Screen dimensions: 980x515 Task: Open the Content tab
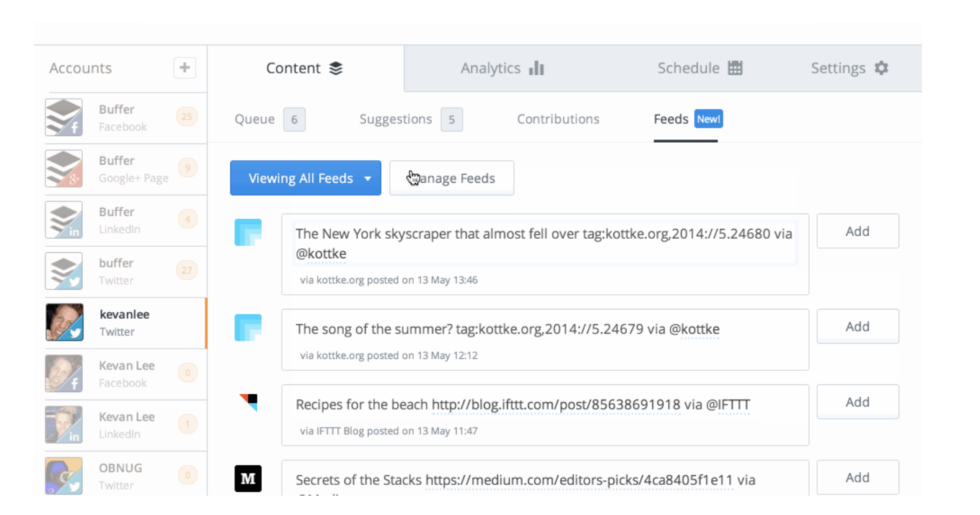click(x=305, y=68)
